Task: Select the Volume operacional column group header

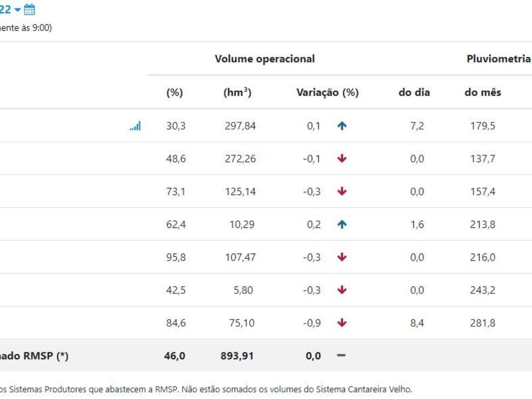Action: (265, 59)
